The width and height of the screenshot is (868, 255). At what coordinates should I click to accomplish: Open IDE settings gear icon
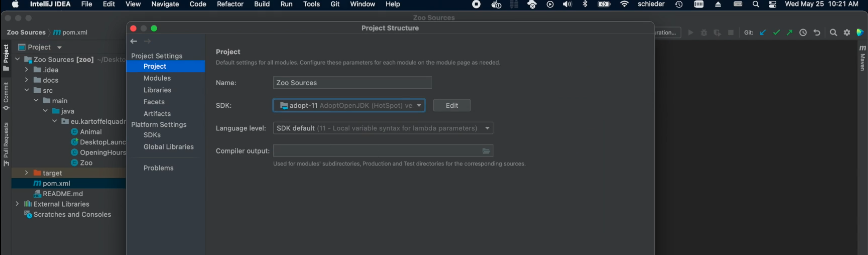pos(847,33)
